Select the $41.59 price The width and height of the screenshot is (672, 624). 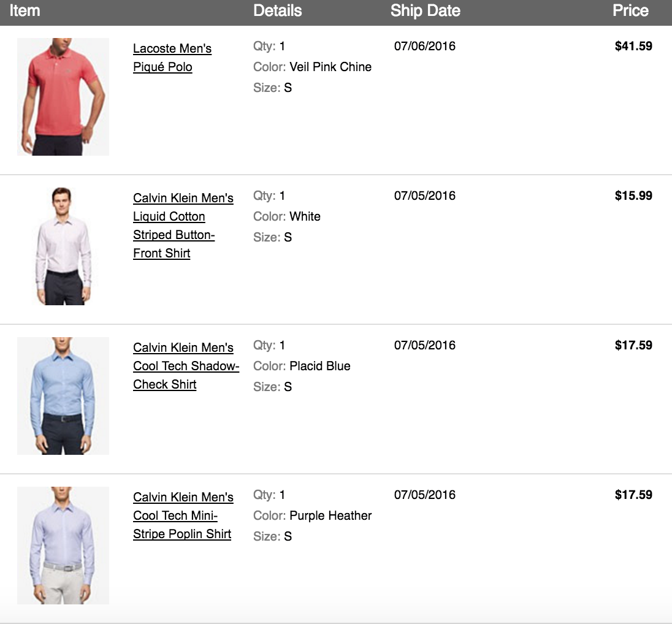pyautogui.click(x=633, y=46)
